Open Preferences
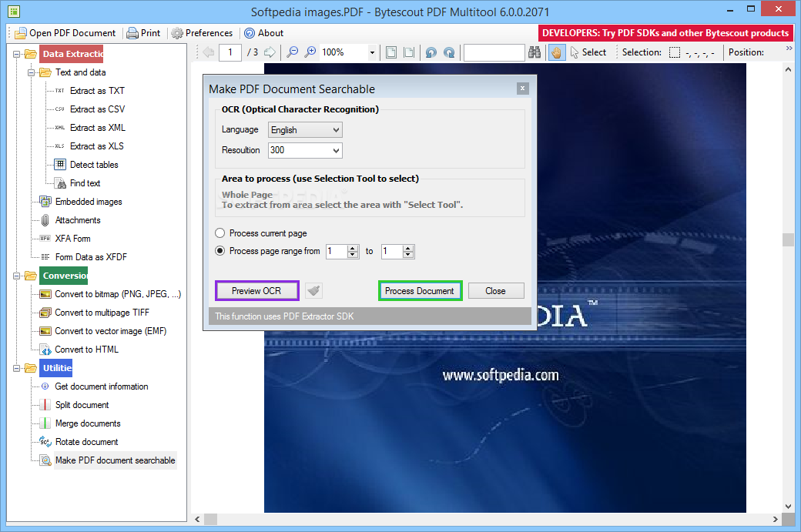 (x=202, y=32)
